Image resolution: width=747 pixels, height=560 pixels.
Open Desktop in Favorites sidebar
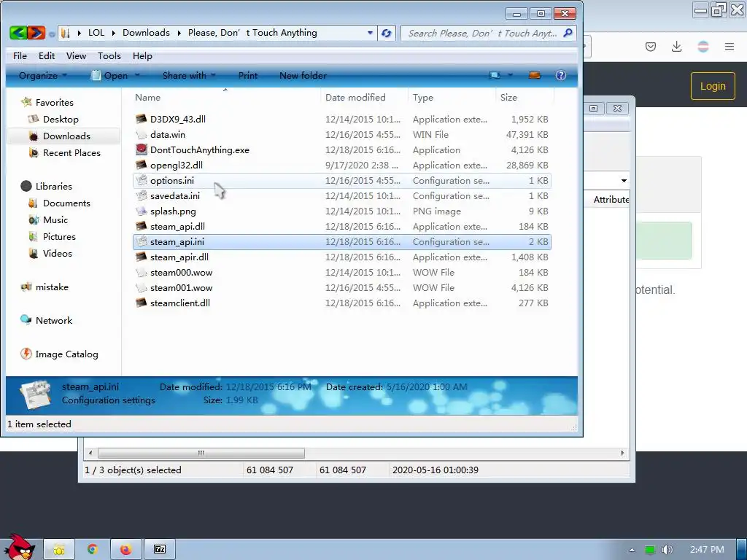tap(61, 119)
